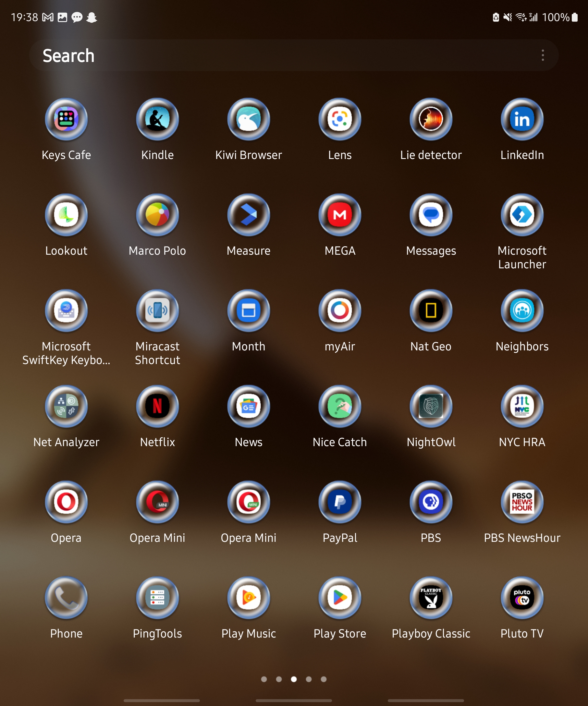Open Play Music
Image resolution: width=588 pixels, height=706 pixels.
[x=249, y=598]
